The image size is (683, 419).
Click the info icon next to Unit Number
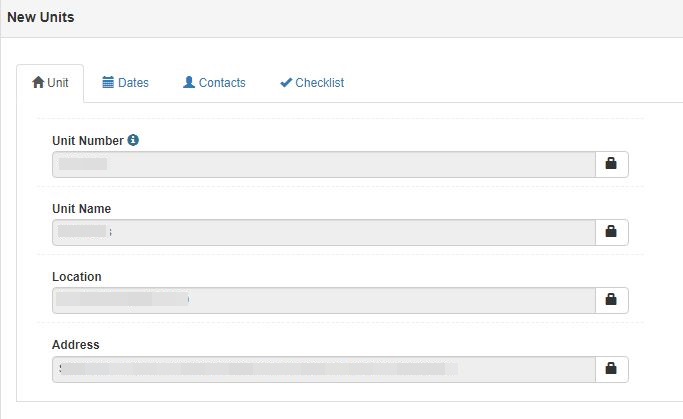tap(133, 140)
